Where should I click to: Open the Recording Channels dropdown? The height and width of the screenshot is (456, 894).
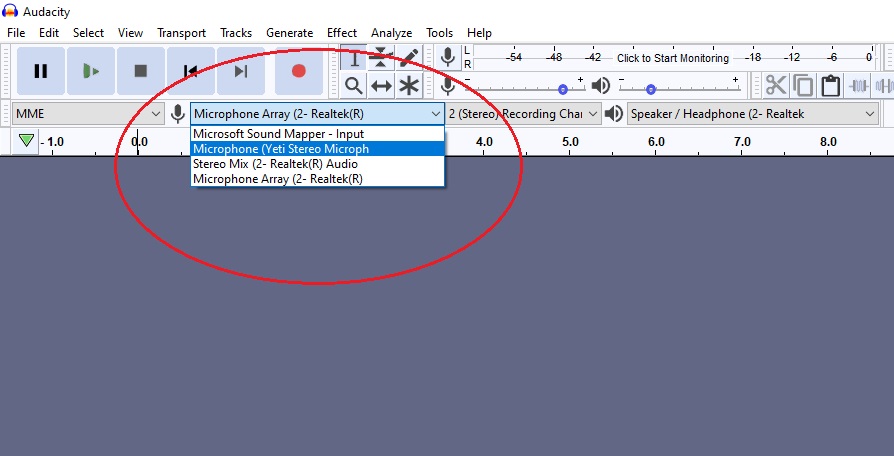[x=523, y=114]
